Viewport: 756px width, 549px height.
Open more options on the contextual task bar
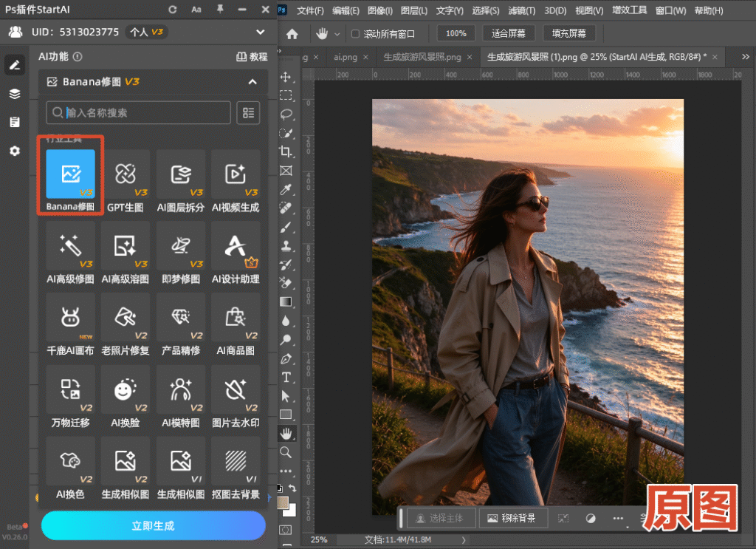tap(618, 519)
